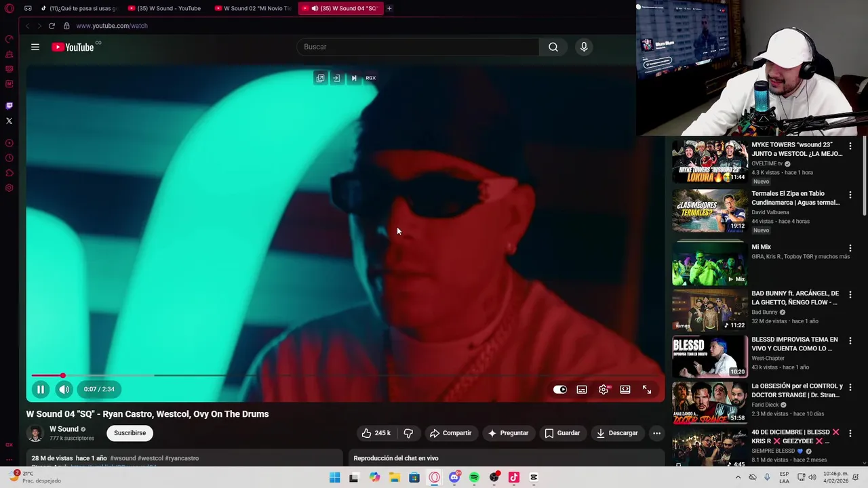The width and height of the screenshot is (868, 488).
Task: Click the skip-next overlay icon on video
Action: (x=354, y=78)
